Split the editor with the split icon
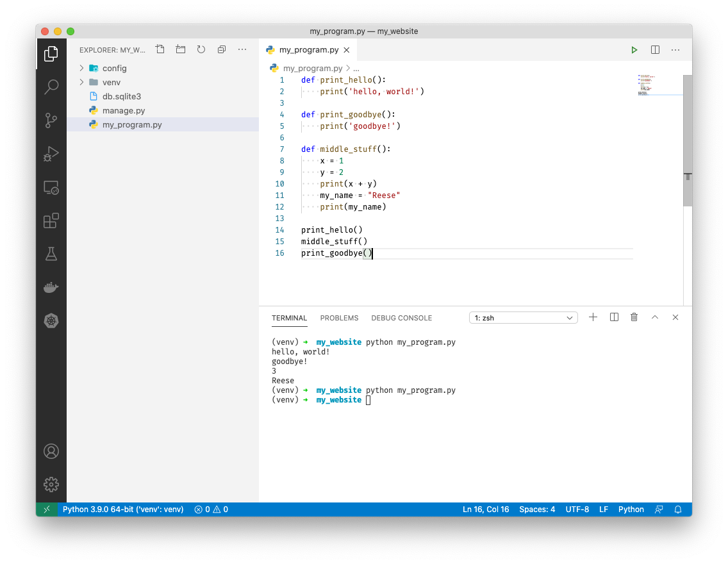Viewport: 728px width, 564px height. tap(654, 49)
